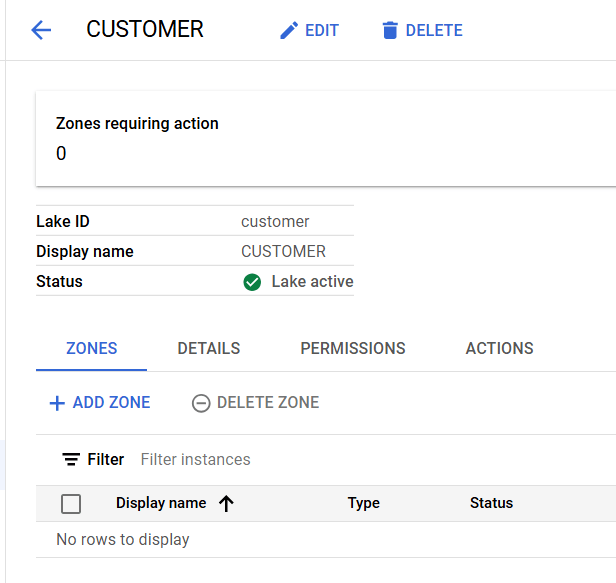The height and width of the screenshot is (583, 616).
Task: Click the trash can icon
Action: [390, 30]
